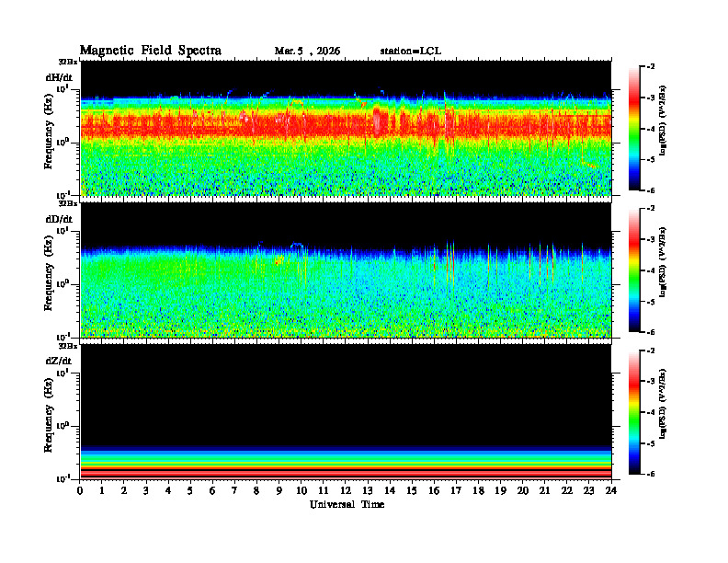Viewport: 728px width, 563px height.
Task: Click the hour 14 tick label on the time axis
Action: tap(390, 490)
